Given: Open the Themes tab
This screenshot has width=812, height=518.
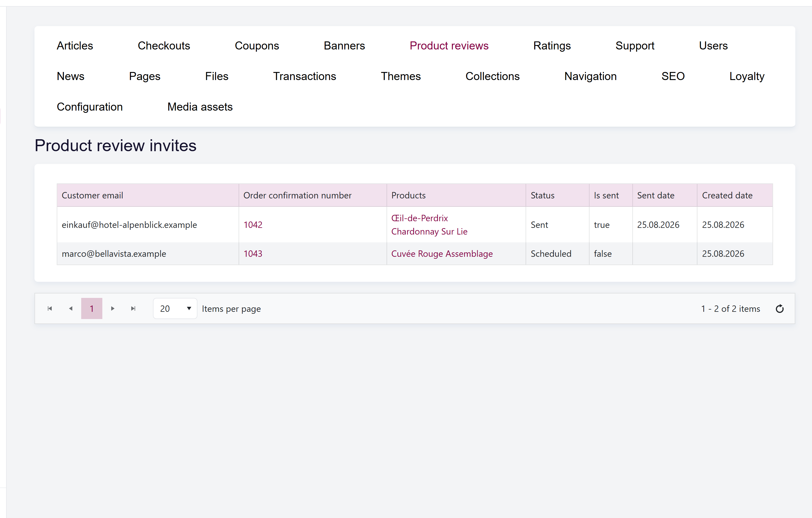Looking at the screenshot, I should click(x=401, y=76).
